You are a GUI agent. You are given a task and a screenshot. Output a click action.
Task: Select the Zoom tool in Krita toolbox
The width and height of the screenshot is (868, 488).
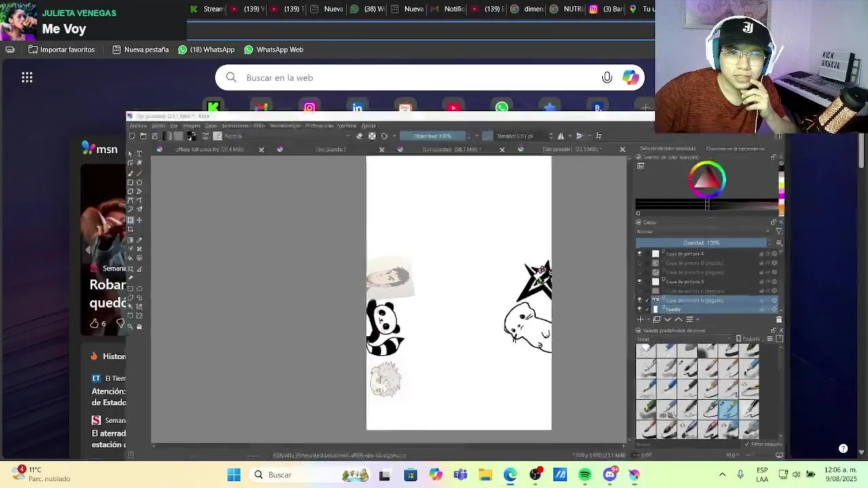(x=130, y=326)
